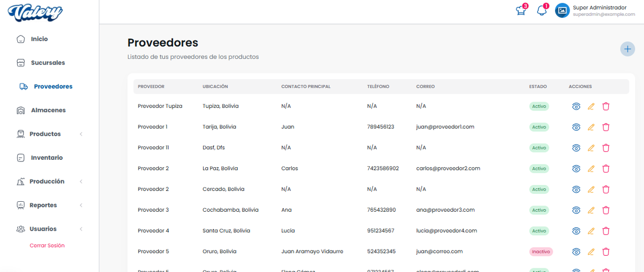Viewport: 644px width, 272px height.
Task: Go to Inicio in the sidebar
Action: (39, 39)
